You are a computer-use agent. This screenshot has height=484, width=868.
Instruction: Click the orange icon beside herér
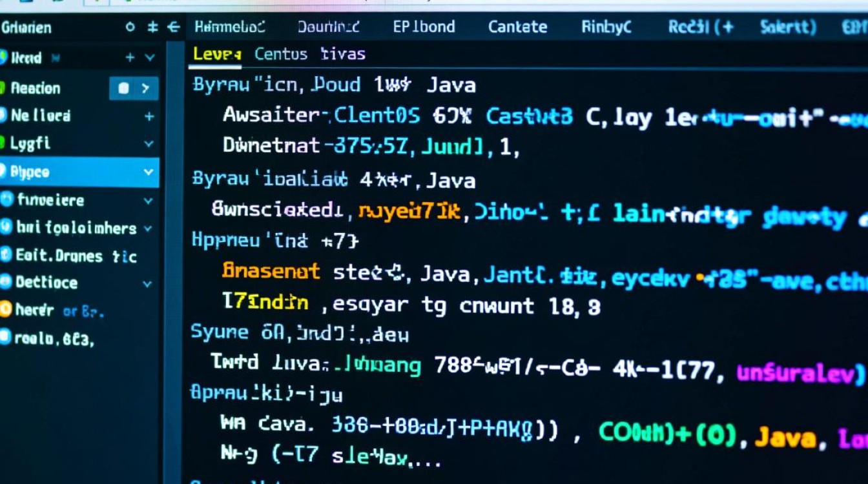6,310
